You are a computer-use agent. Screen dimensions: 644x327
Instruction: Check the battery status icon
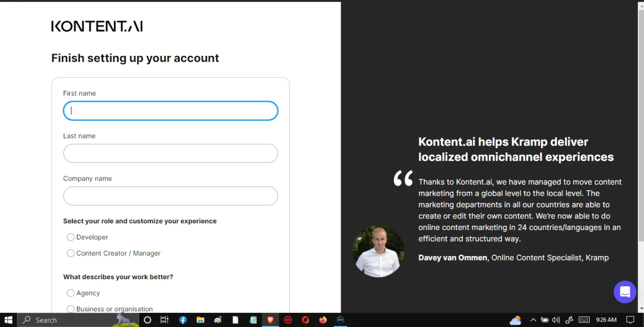(x=545, y=320)
